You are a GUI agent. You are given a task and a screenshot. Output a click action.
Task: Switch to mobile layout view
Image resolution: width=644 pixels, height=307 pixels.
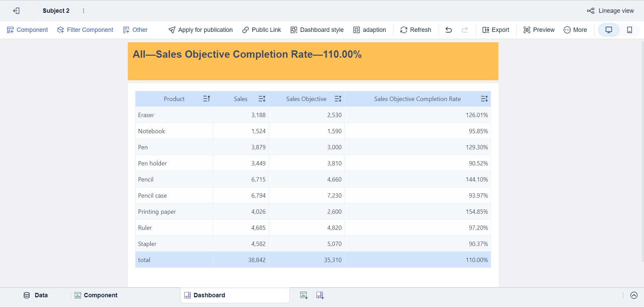pyautogui.click(x=630, y=30)
